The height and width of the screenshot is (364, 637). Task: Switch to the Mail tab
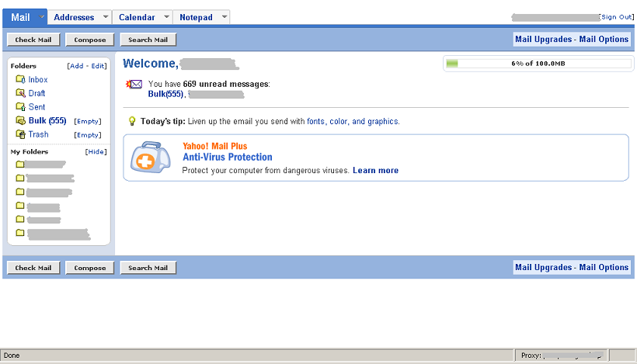pyautogui.click(x=20, y=17)
